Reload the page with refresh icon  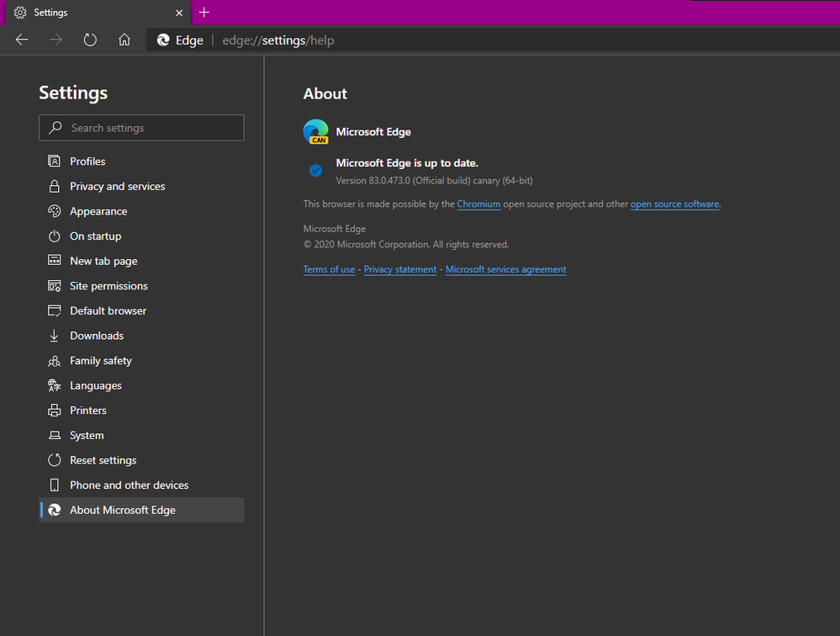click(90, 40)
